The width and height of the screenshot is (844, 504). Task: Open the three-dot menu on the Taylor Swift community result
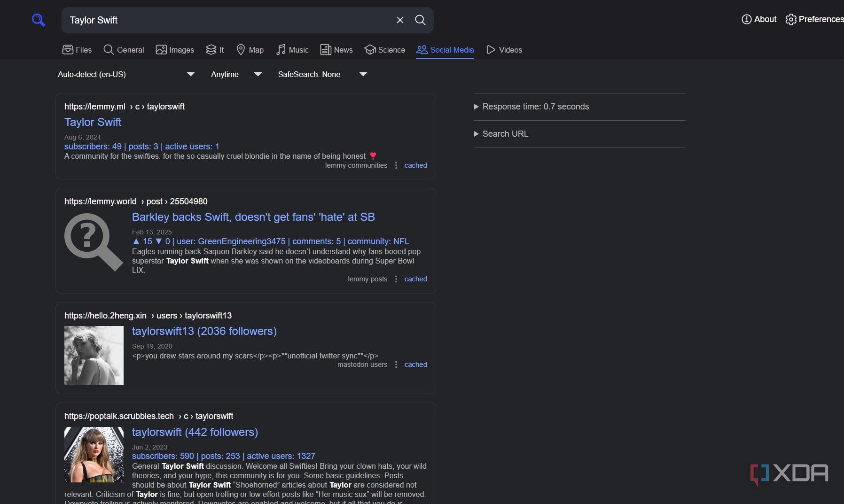(x=396, y=165)
